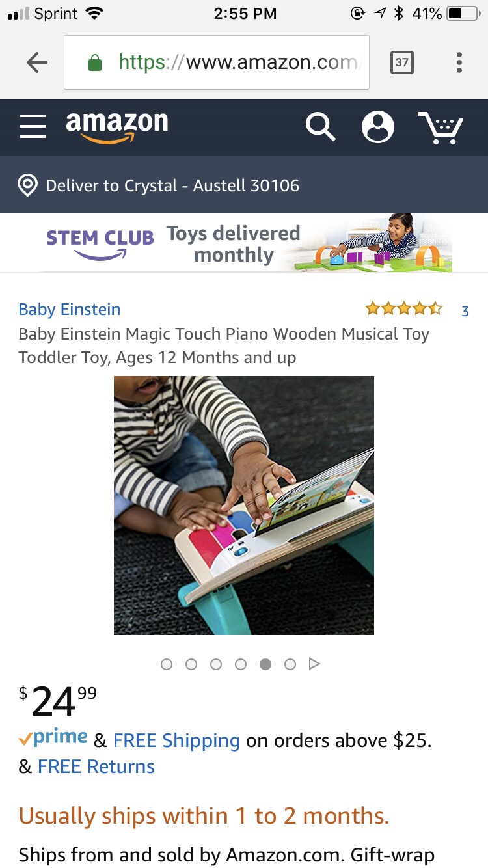The width and height of the screenshot is (488, 868).
Task: Open the FREE Shipping link
Action: pyautogui.click(x=176, y=740)
